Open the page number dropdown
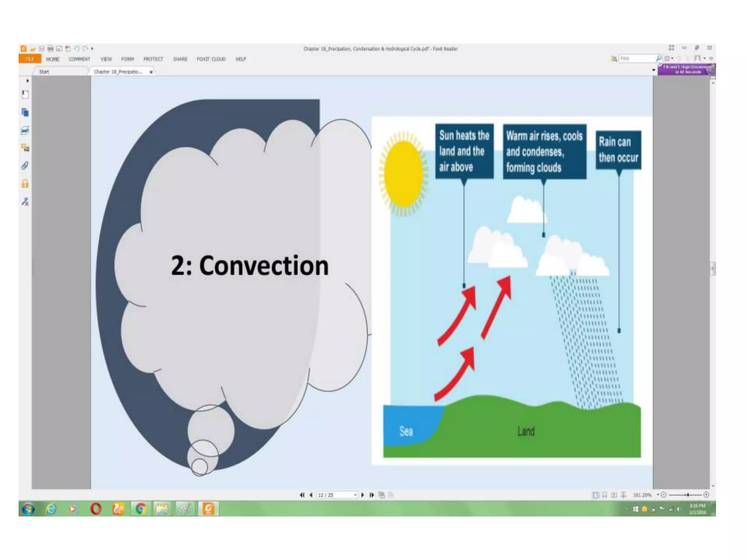This screenshot has height=560, width=747. coord(355,495)
